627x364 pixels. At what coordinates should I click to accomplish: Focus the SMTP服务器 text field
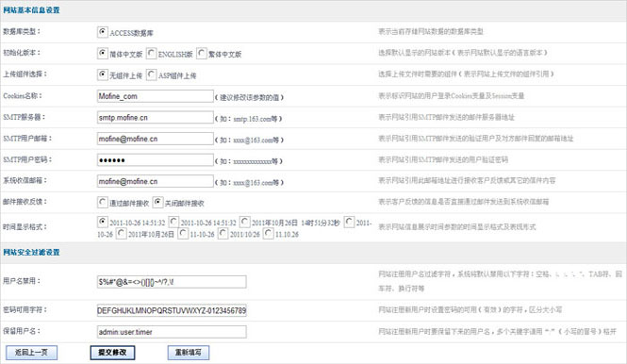point(156,117)
